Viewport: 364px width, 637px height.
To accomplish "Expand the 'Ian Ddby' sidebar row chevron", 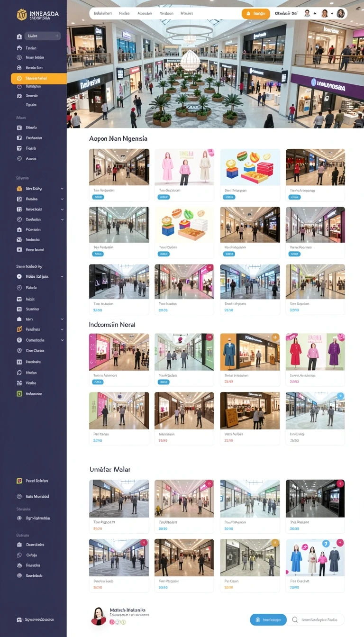I will (x=62, y=189).
